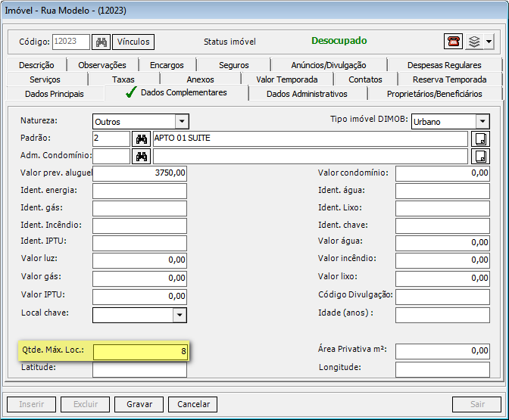
Task: Click the Adm. Condomínio description field
Action: (x=311, y=157)
